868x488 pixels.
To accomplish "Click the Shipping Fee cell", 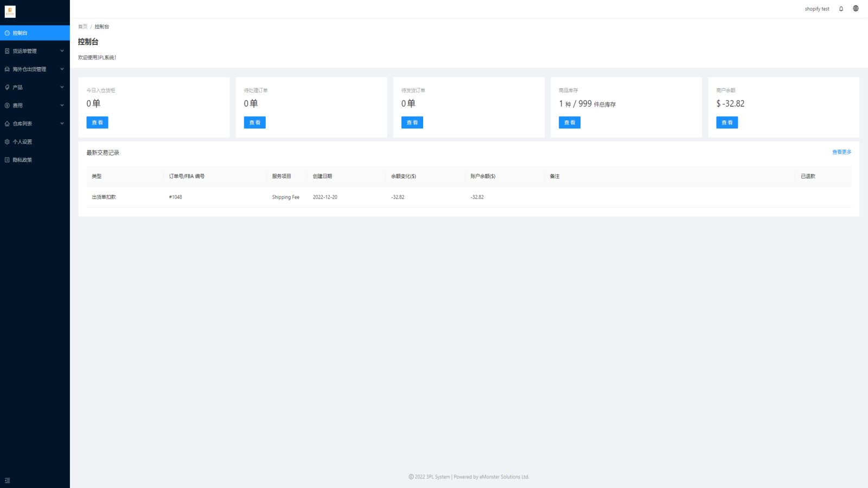I will click(x=285, y=197).
